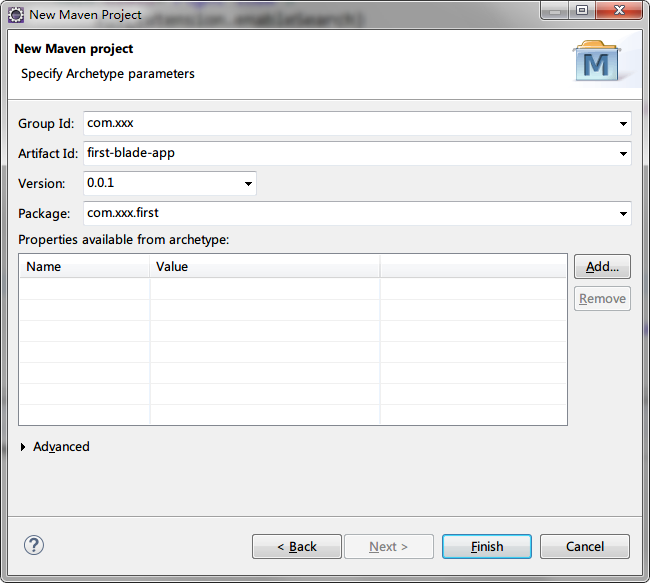This screenshot has width=650, height=583.
Task: Click inside the Group Id text field
Action: click(350, 124)
